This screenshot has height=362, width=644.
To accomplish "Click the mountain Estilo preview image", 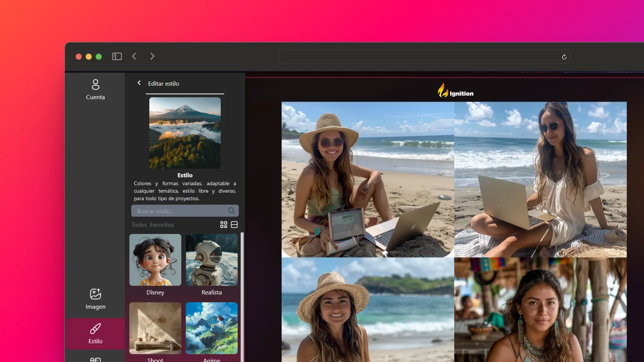I will point(185,133).
